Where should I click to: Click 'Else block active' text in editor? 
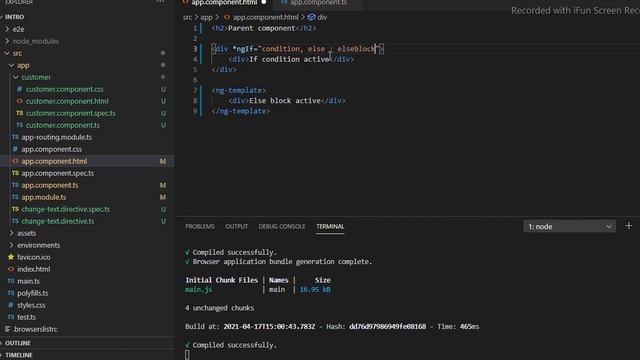pyautogui.click(x=284, y=100)
